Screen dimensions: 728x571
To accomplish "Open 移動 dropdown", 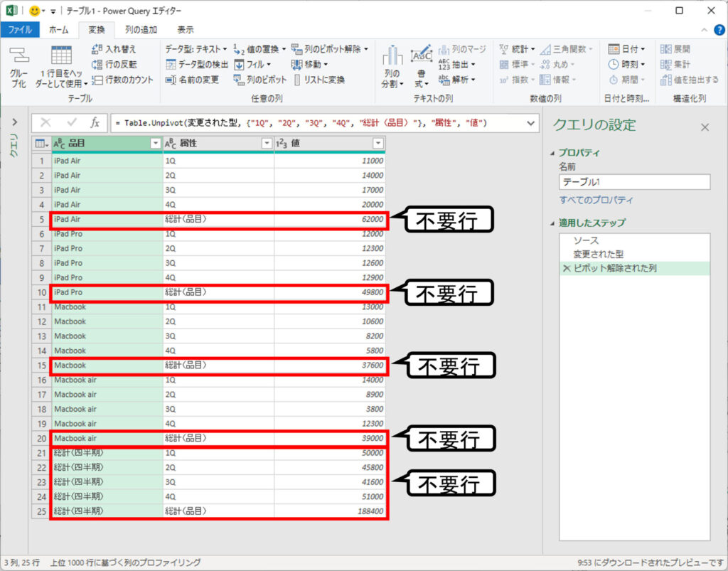I will 310,64.
